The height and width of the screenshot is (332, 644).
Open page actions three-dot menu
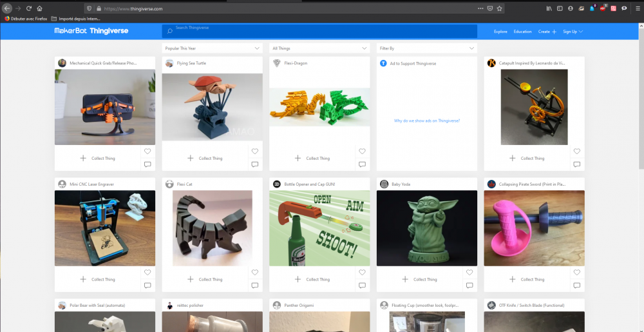[x=480, y=8]
